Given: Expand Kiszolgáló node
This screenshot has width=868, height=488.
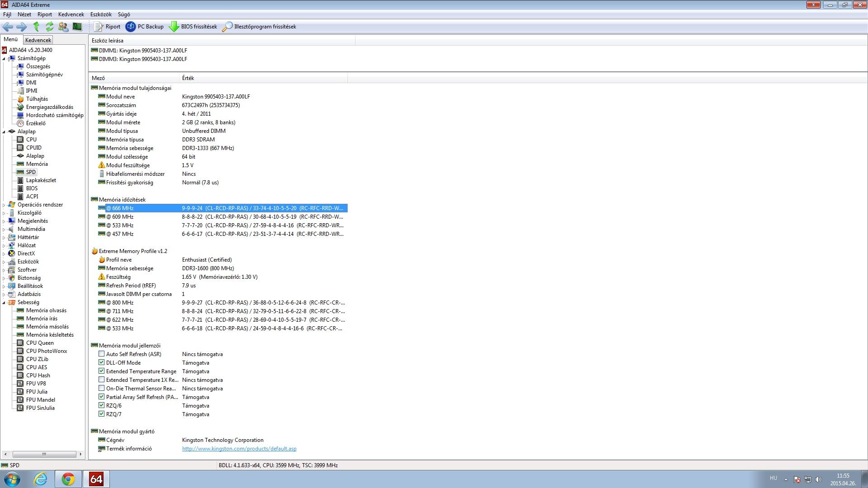Looking at the screenshot, I should coord(4,213).
